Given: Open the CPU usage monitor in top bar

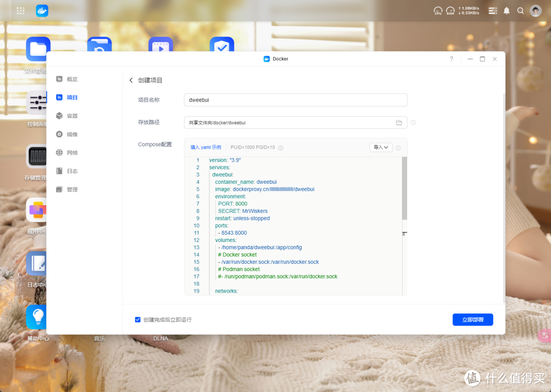Looking at the screenshot, I should pyautogui.click(x=438, y=10).
